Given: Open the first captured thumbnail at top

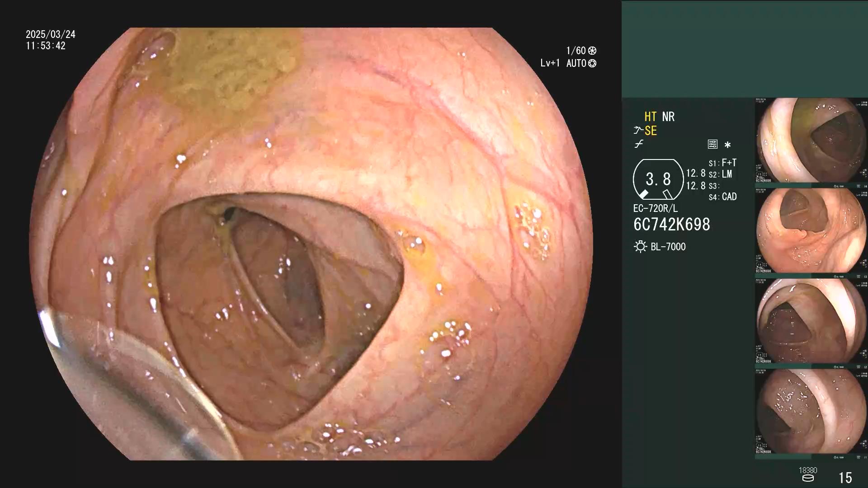Looking at the screenshot, I should [811, 141].
